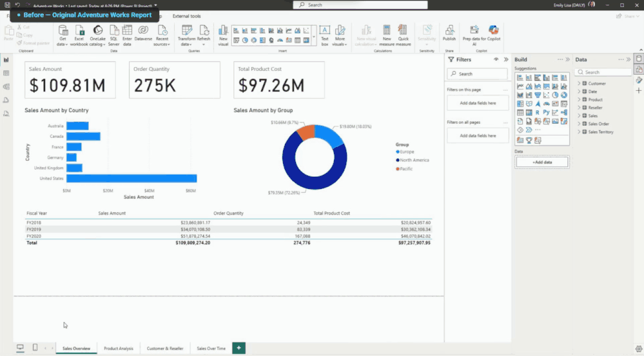This screenshot has width=644, height=356.
Task: Import from Excel workbook
Action: click(x=79, y=35)
